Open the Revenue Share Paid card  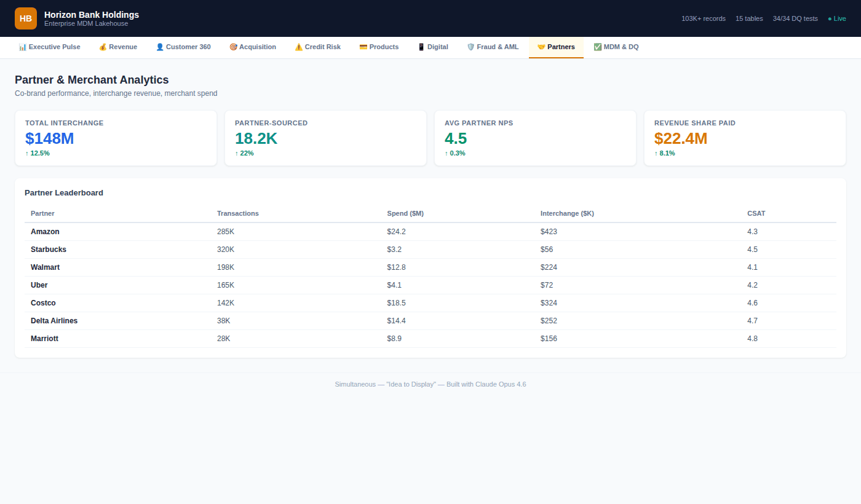745,138
